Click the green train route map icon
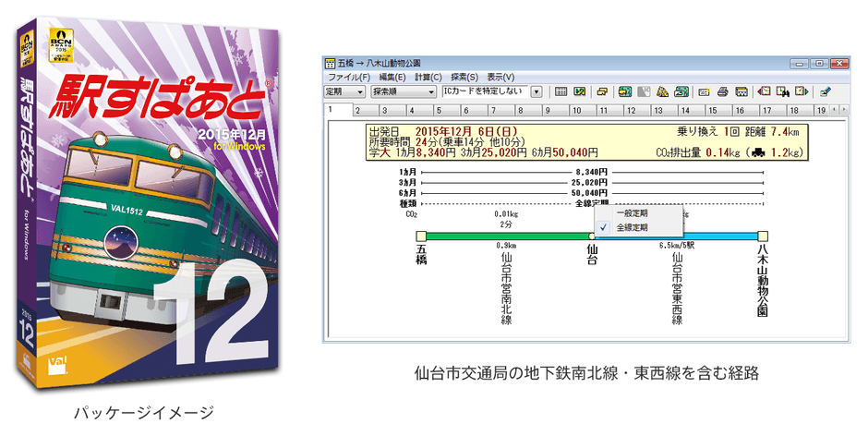The width and height of the screenshot is (868, 436). (x=625, y=91)
